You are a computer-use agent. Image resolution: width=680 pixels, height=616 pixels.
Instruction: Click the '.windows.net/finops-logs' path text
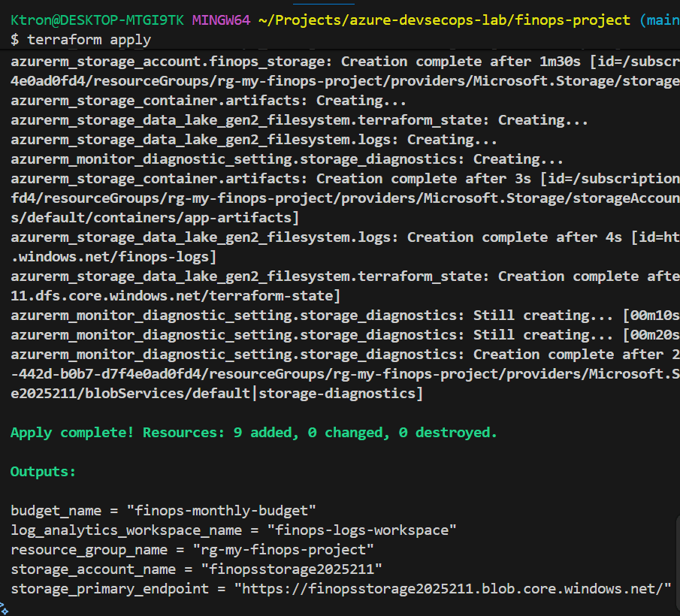pyautogui.click(x=113, y=257)
